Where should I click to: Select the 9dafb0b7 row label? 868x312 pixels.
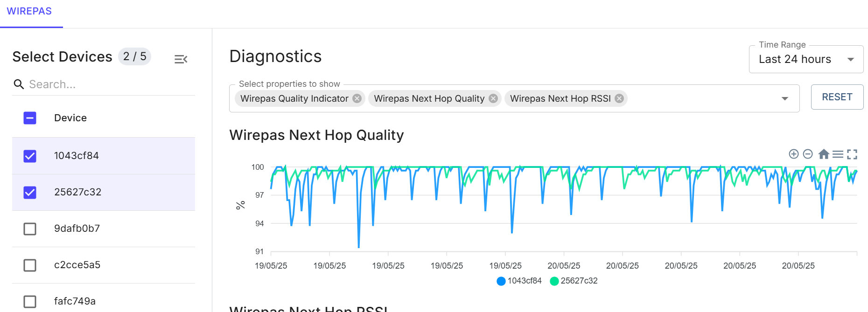(x=77, y=229)
